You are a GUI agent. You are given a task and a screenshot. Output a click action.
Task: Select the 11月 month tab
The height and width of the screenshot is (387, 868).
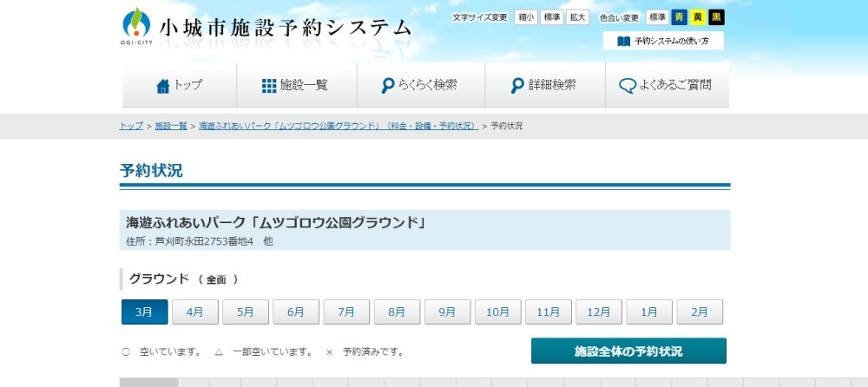(x=548, y=312)
